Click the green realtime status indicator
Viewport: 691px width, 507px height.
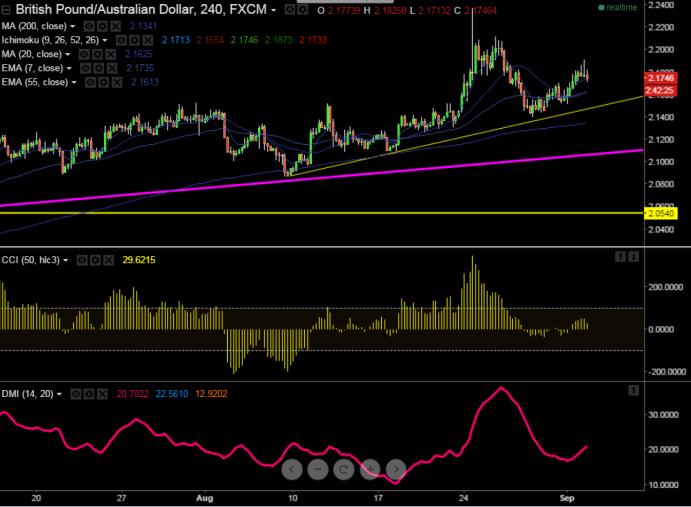click(618, 7)
